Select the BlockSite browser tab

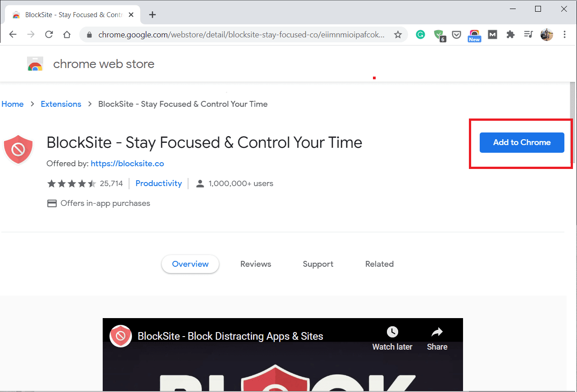(72, 15)
